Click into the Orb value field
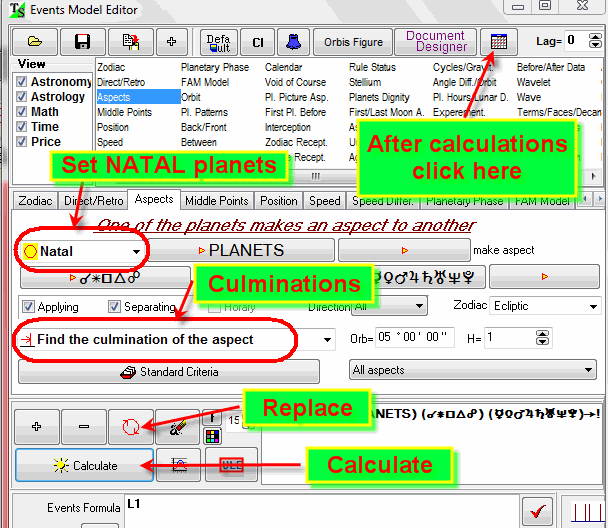Screen dimensions: 608x528 tap(414, 339)
